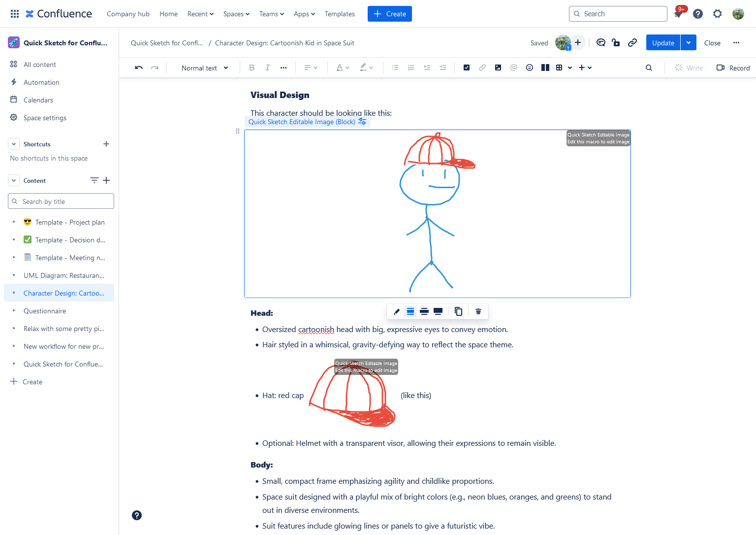Click the Create button in header
This screenshot has height=535, width=756.
tap(390, 14)
